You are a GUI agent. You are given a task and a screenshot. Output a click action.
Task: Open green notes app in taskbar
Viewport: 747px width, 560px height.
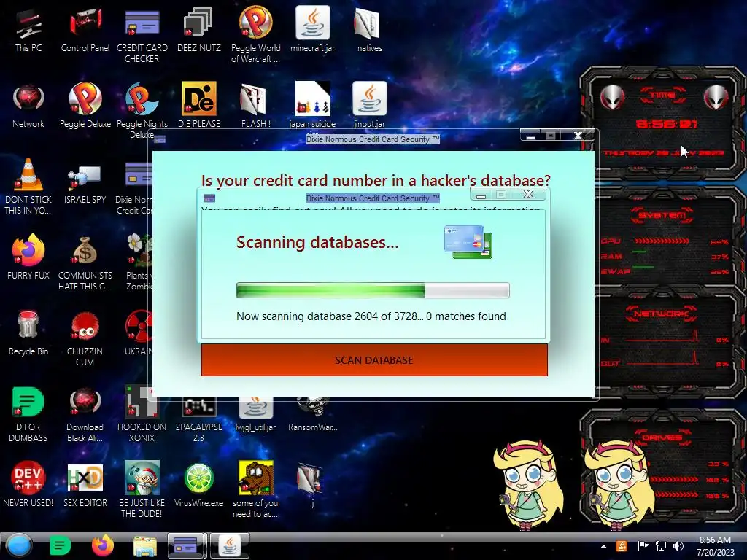tap(60, 545)
